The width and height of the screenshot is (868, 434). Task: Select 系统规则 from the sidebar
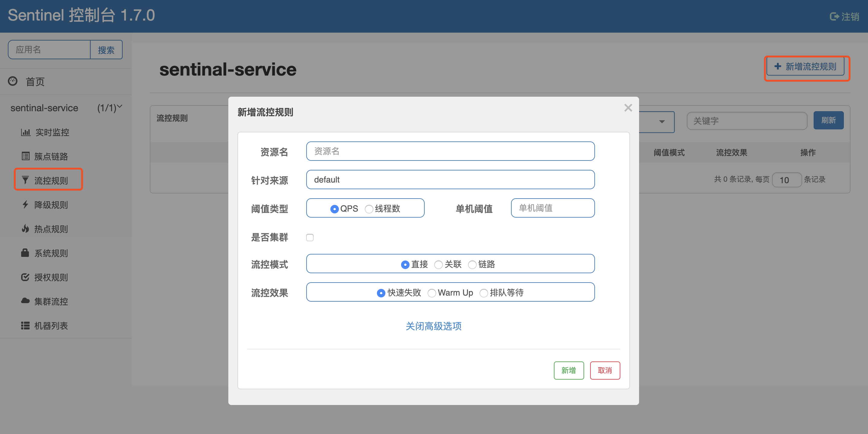[x=50, y=253]
